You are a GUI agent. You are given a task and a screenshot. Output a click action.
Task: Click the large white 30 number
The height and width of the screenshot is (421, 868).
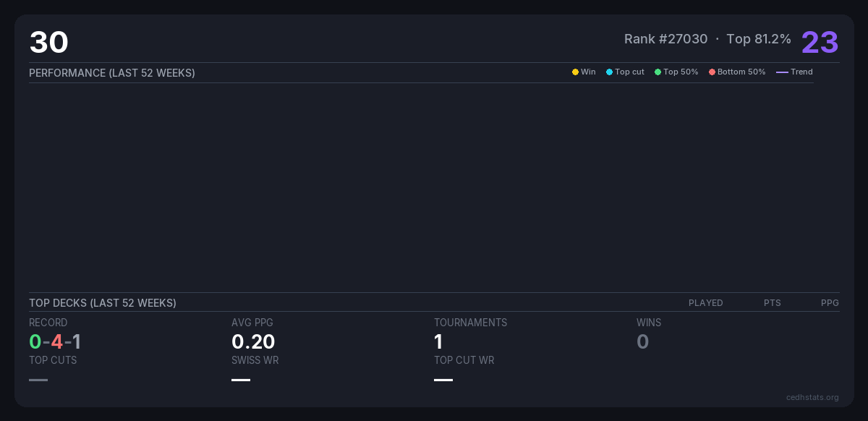48,43
